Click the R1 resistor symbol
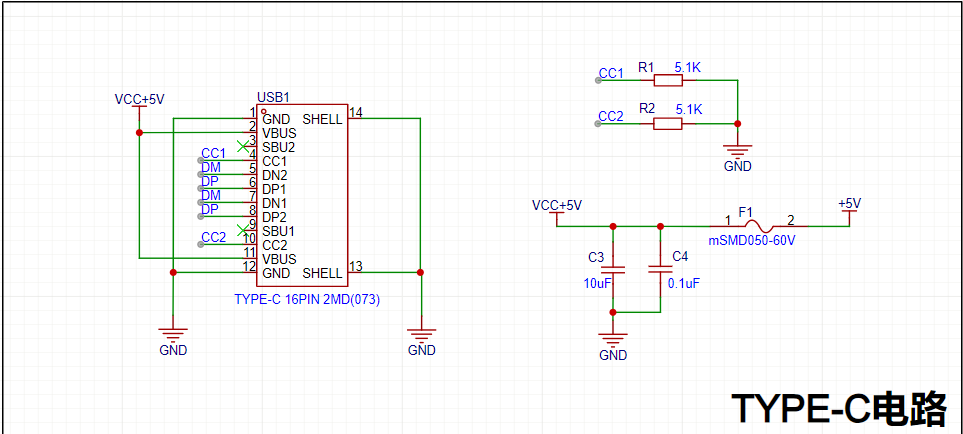This screenshot has height=434, width=963. pos(667,81)
